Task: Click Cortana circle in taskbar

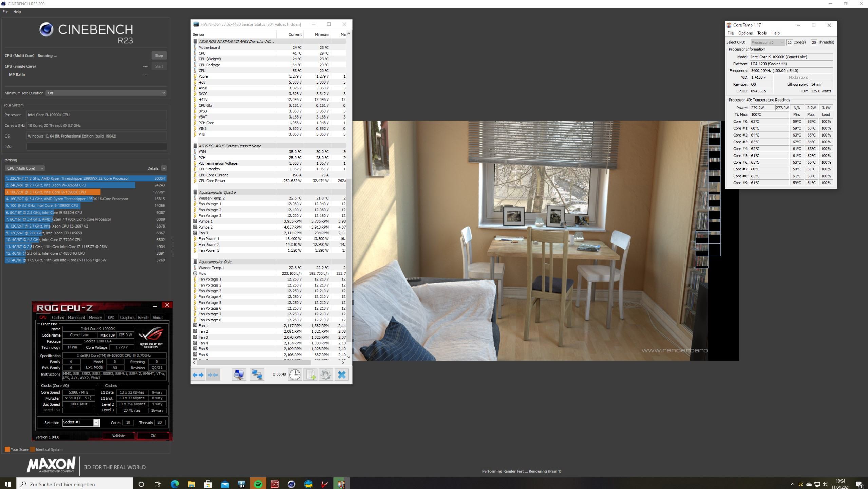Action: pos(141,484)
